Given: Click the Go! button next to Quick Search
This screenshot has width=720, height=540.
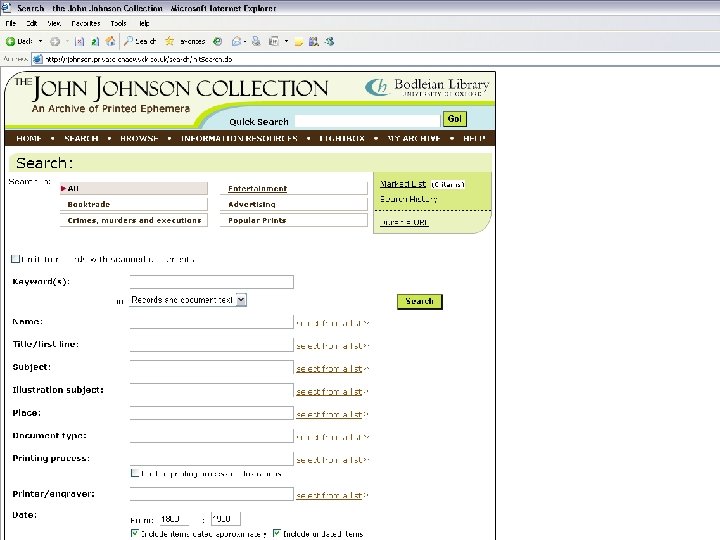Looking at the screenshot, I should pyautogui.click(x=455, y=119).
